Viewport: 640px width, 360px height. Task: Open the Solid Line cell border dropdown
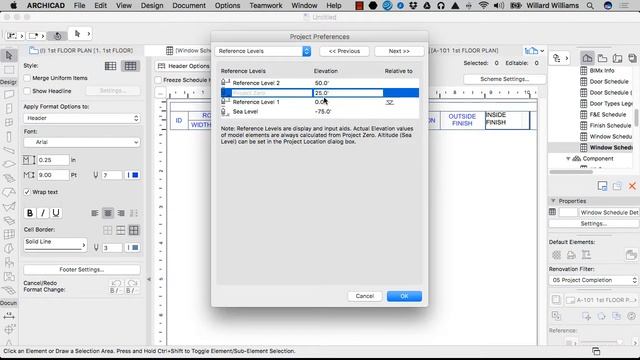tap(55, 244)
